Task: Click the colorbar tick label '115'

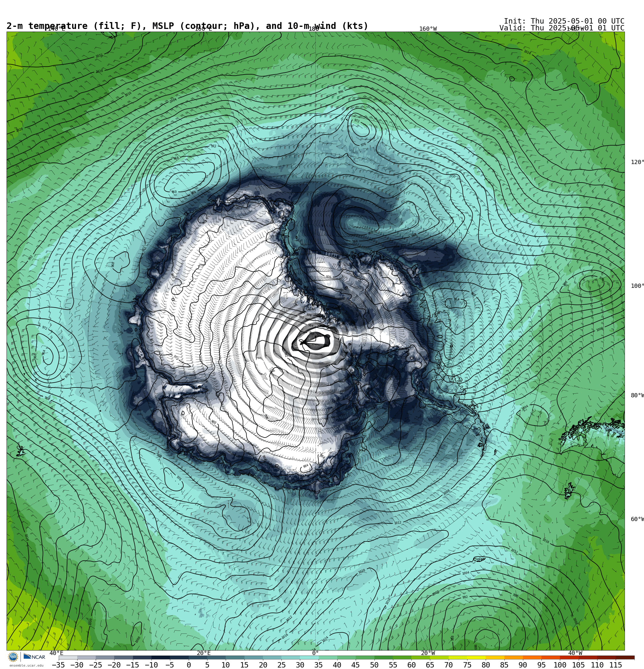Action: pos(616,665)
